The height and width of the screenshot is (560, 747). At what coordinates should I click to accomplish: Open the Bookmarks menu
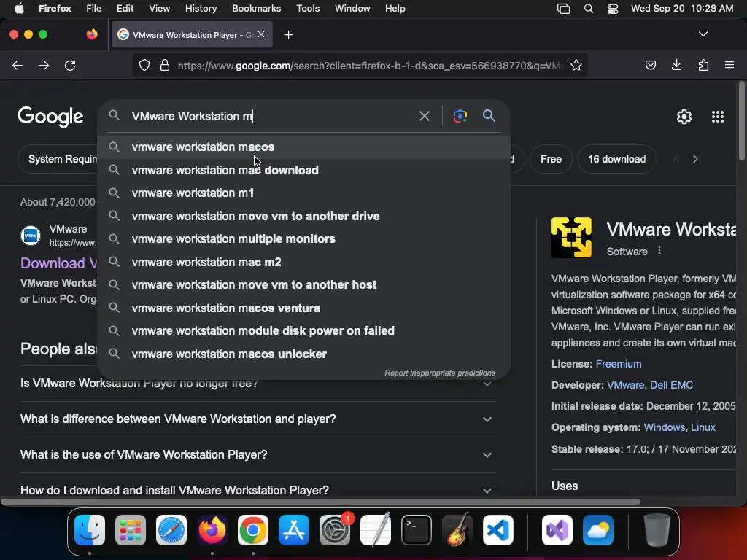coord(256,8)
